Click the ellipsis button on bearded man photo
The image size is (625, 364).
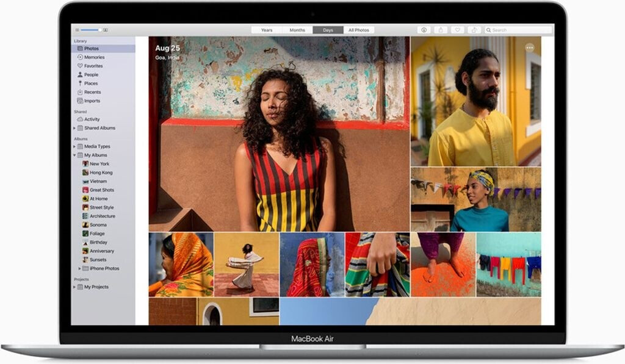tap(529, 48)
